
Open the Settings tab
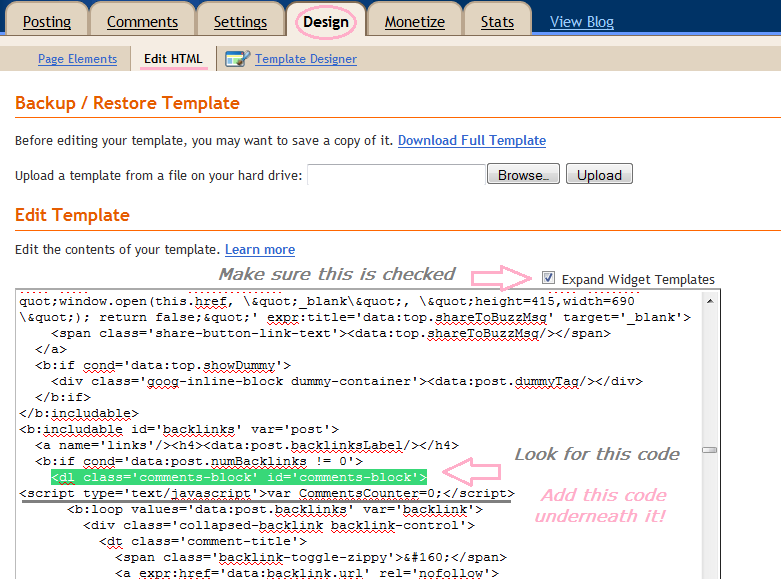pyautogui.click(x=240, y=22)
